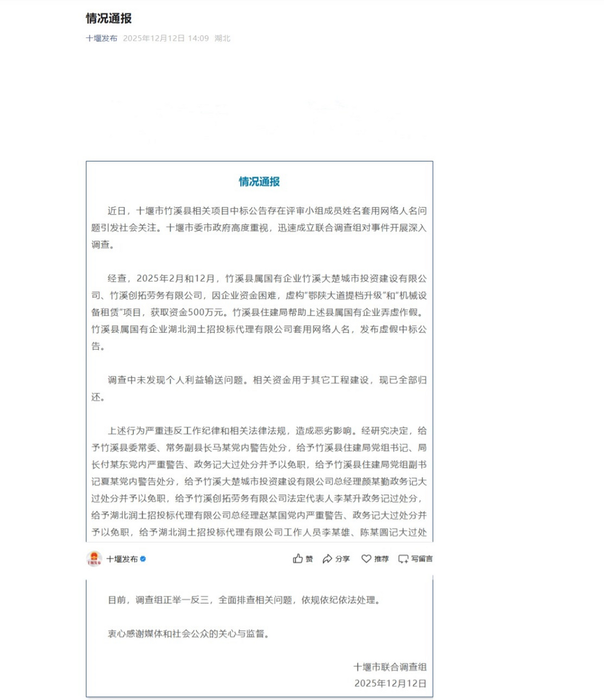Click the share arrow icon
This screenshot has width=604, height=700.
pyautogui.click(x=327, y=558)
